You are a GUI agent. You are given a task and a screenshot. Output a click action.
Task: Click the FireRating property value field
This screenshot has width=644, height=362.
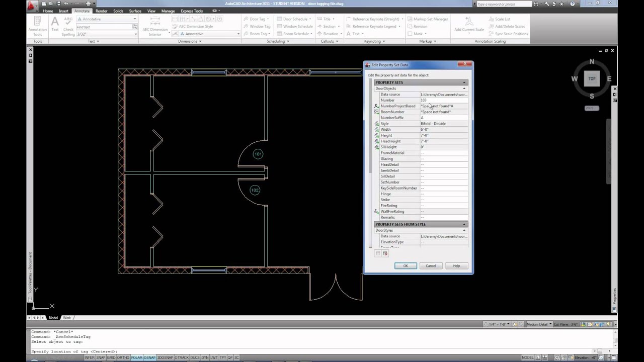coord(444,206)
